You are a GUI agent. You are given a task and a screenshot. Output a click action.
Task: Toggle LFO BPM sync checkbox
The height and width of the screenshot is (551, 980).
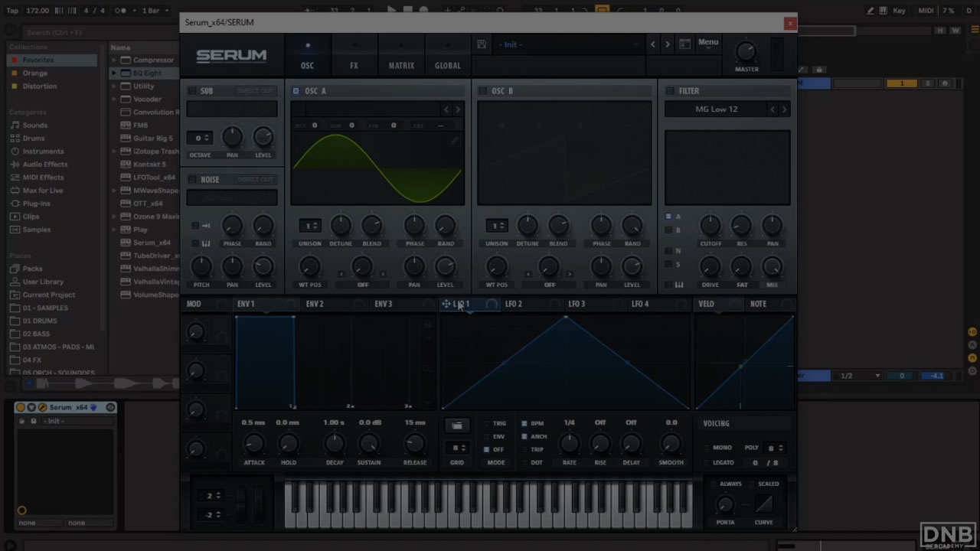pos(524,423)
